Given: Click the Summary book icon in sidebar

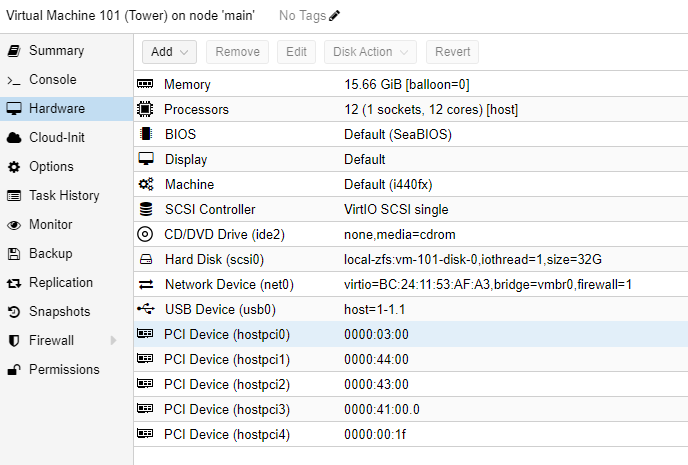Looking at the screenshot, I should click(14, 51).
